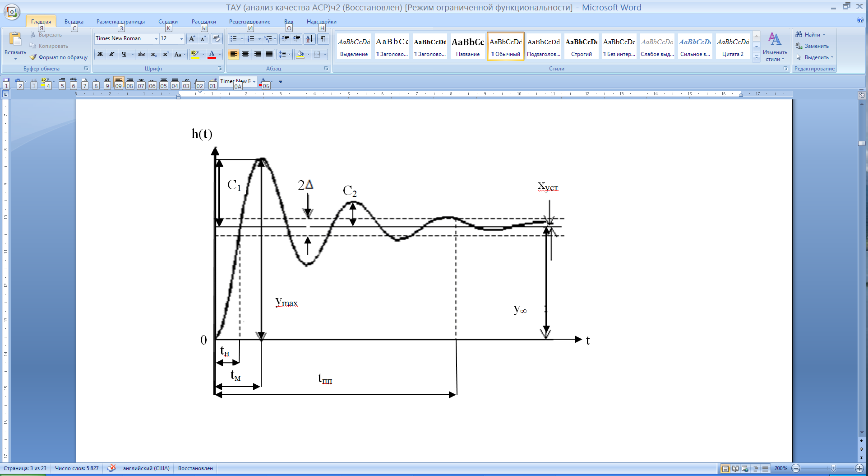
Task: Open the underline style dropdown arrow
Action: click(132, 54)
